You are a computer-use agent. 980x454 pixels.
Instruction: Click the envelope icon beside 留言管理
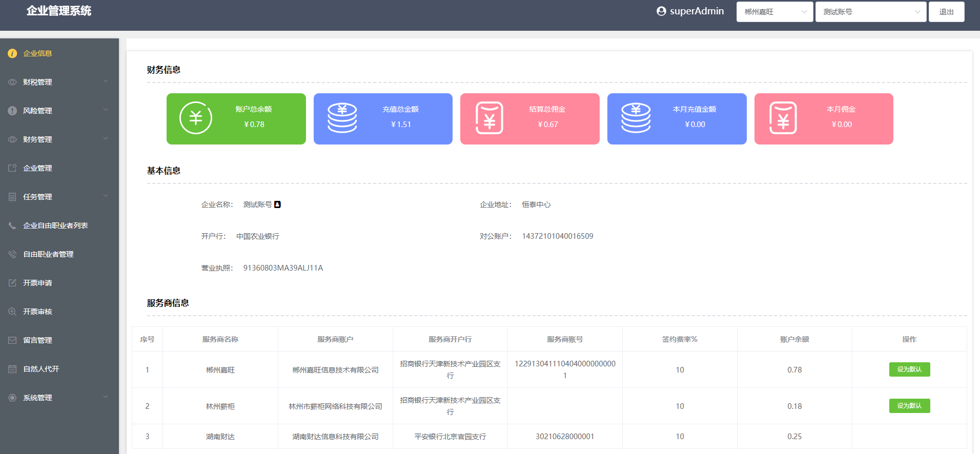click(x=12, y=340)
